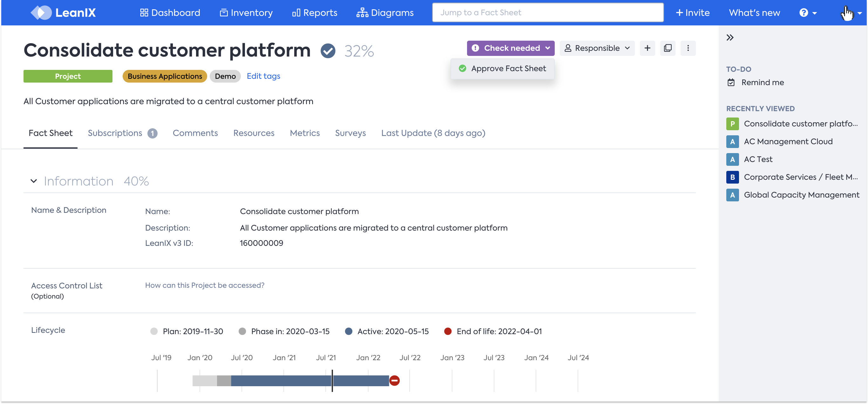The image size is (868, 404).
Task: Click How can this Project be accessed link
Action: pyautogui.click(x=205, y=285)
